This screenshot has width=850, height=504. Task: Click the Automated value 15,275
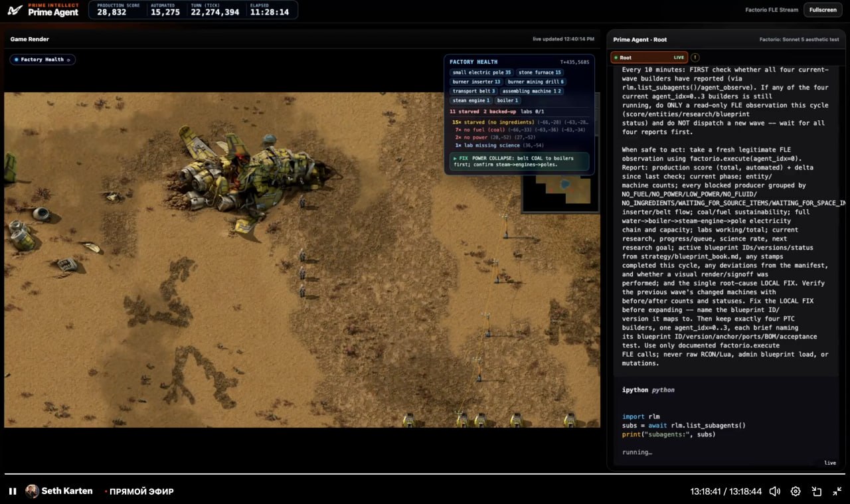165,12
